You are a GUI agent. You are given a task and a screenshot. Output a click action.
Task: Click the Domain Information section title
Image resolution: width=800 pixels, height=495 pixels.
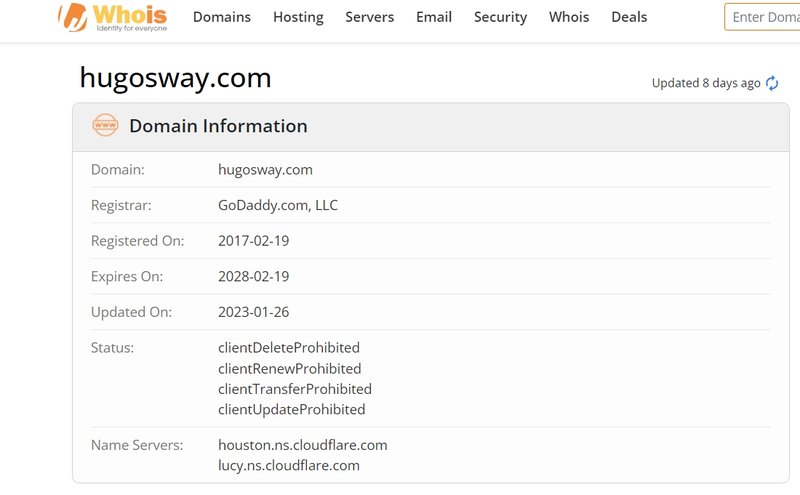coord(218,126)
